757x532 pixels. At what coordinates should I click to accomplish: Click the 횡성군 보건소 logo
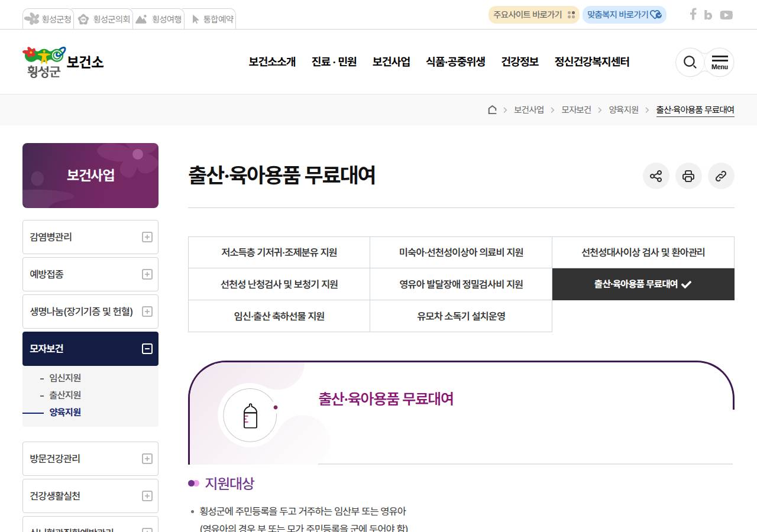click(x=63, y=62)
